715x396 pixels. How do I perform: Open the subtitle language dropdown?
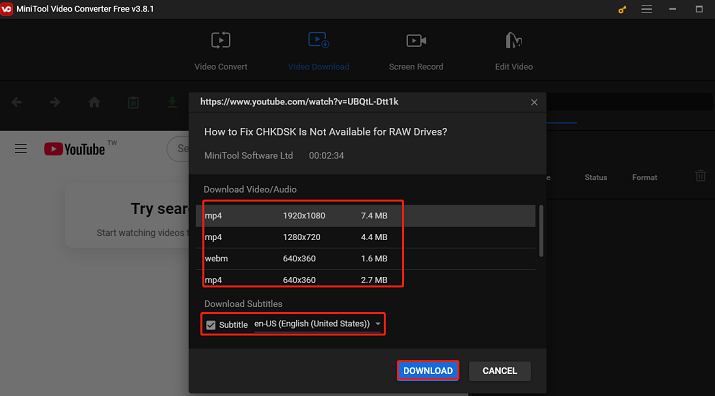[317, 324]
